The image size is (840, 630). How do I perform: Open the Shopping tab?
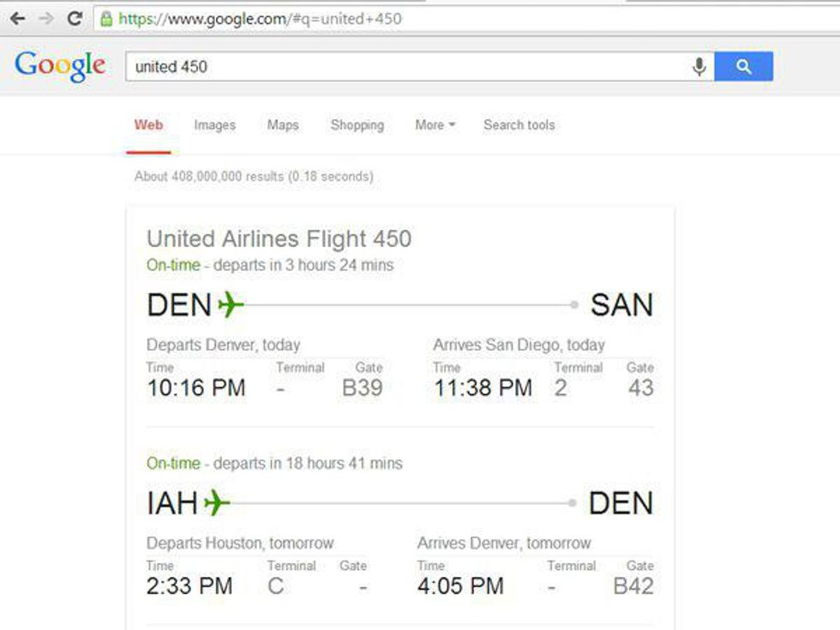point(357,125)
